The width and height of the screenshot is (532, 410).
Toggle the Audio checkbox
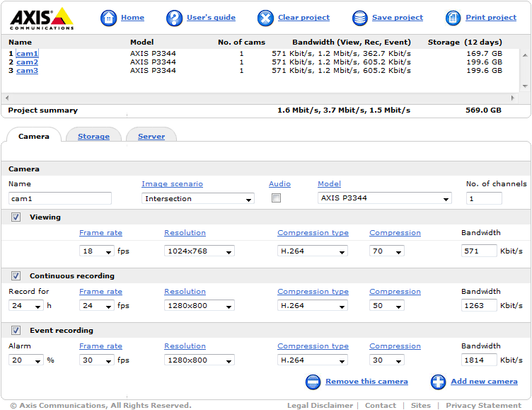[x=276, y=198]
